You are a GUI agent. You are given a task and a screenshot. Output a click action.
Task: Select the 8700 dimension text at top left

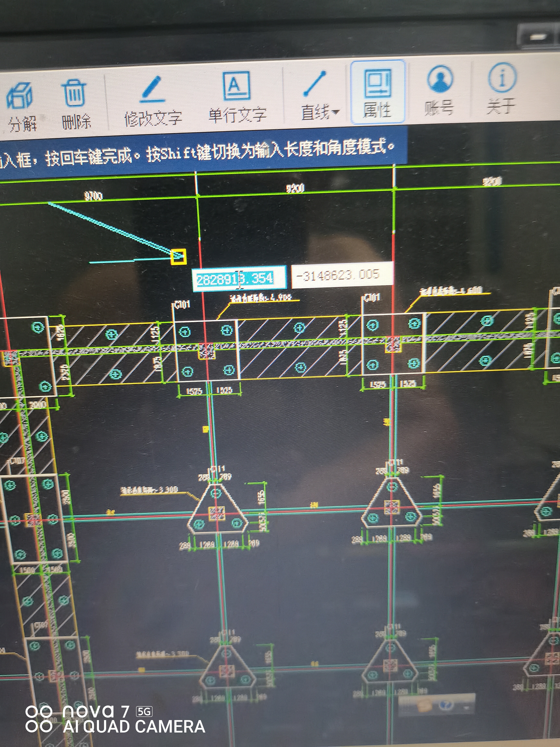93,196
